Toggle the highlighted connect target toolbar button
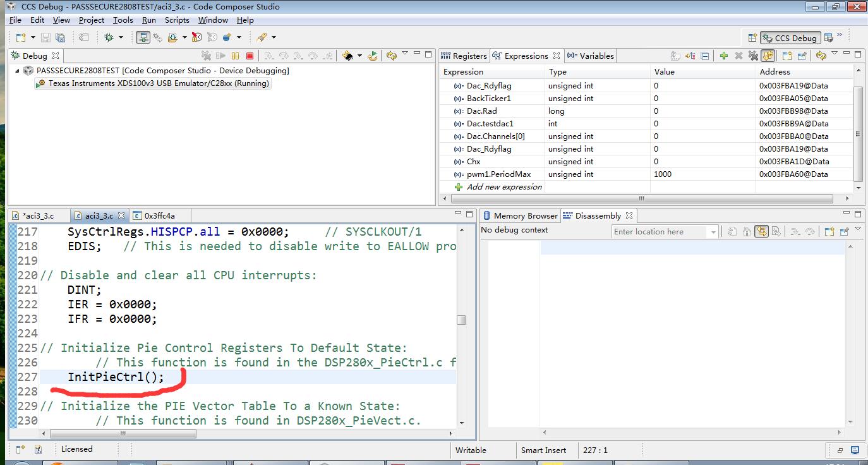Viewport: 868px width, 465px height. tap(145, 38)
